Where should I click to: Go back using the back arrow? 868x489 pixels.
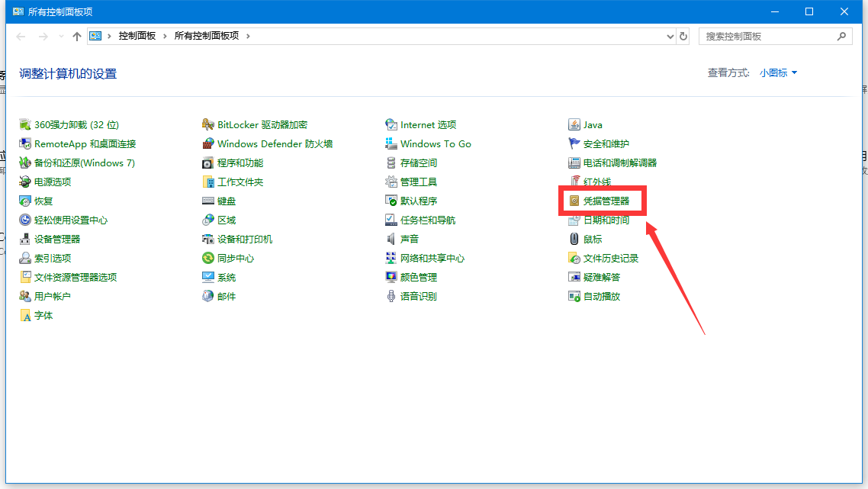(21, 37)
